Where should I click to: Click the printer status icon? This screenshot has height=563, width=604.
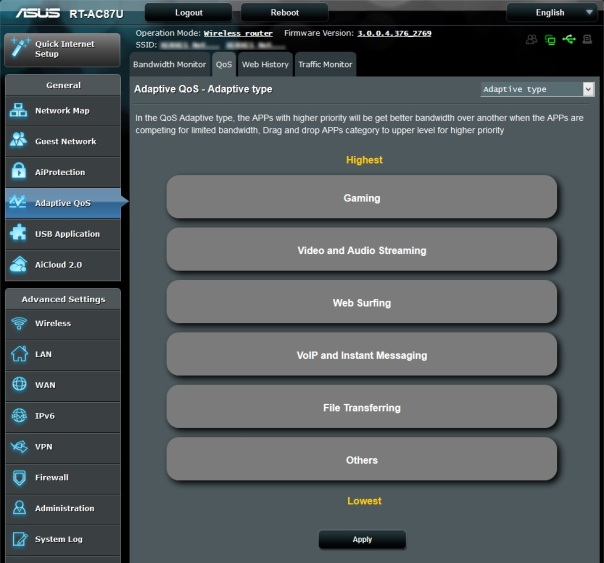[x=587, y=39]
